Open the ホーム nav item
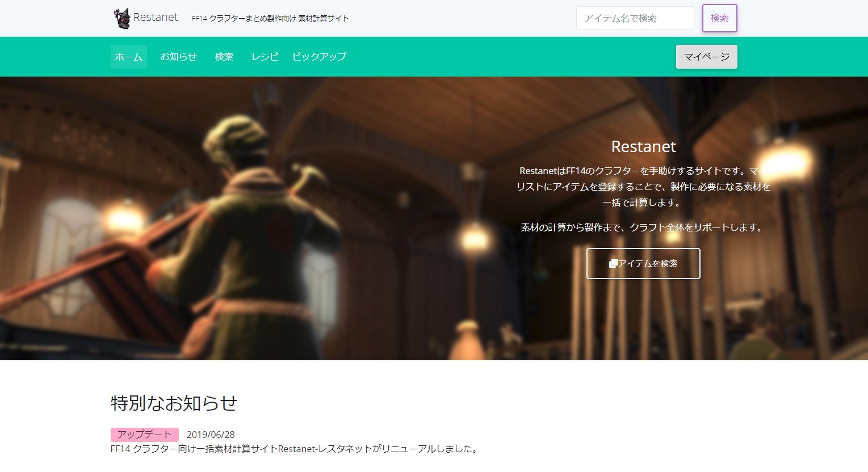This screenshot has width=868, height=472. [x=129, y=57]
